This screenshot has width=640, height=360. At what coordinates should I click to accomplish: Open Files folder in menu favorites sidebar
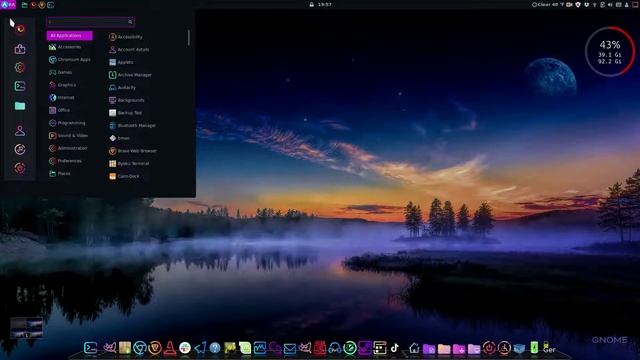(20, 106)
